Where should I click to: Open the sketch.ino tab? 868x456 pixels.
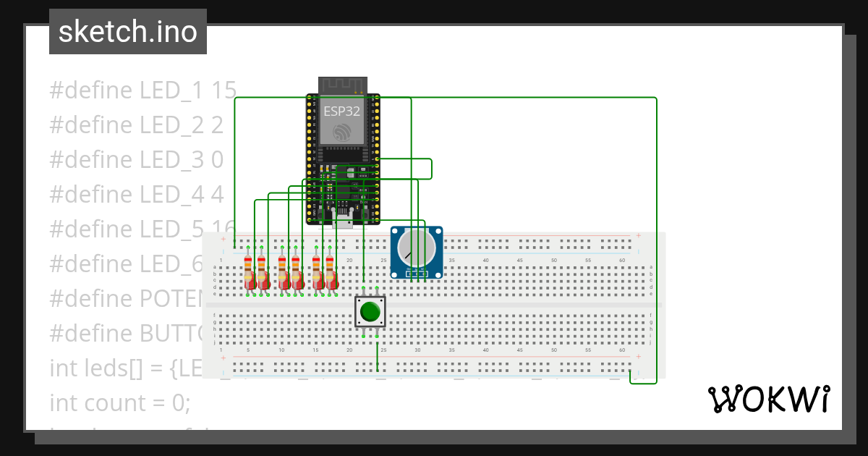pos(127,31)
